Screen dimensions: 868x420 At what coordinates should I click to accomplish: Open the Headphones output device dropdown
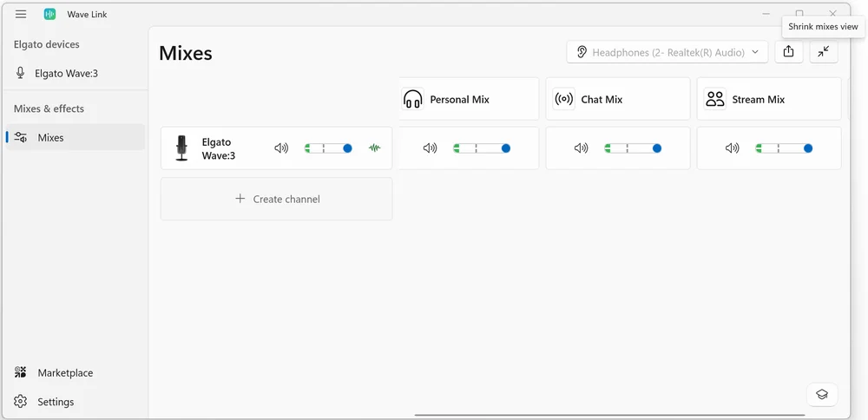667,53
